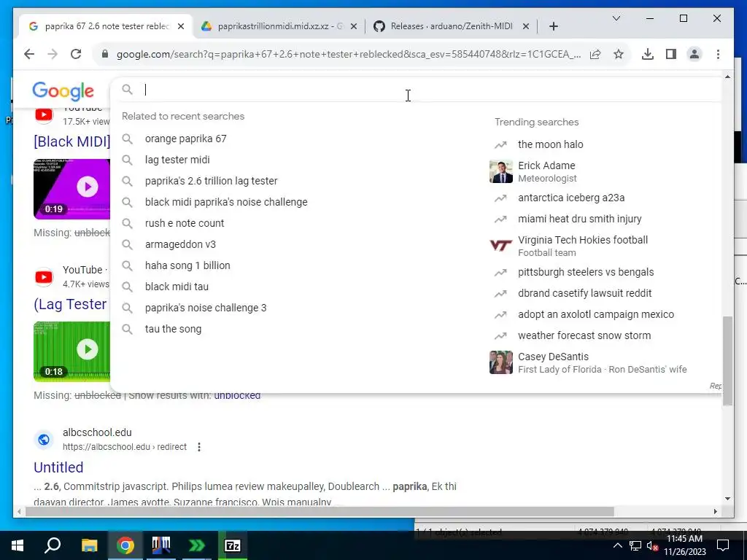Open trending 'adopt an axolotl campaign mexico'
This screenshot has height=560, width=747.
[x=595, y=314]
